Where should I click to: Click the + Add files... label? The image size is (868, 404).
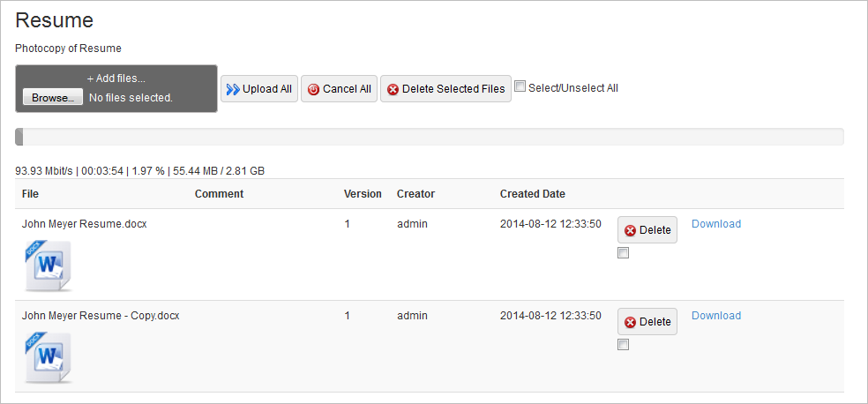point(116,79)
